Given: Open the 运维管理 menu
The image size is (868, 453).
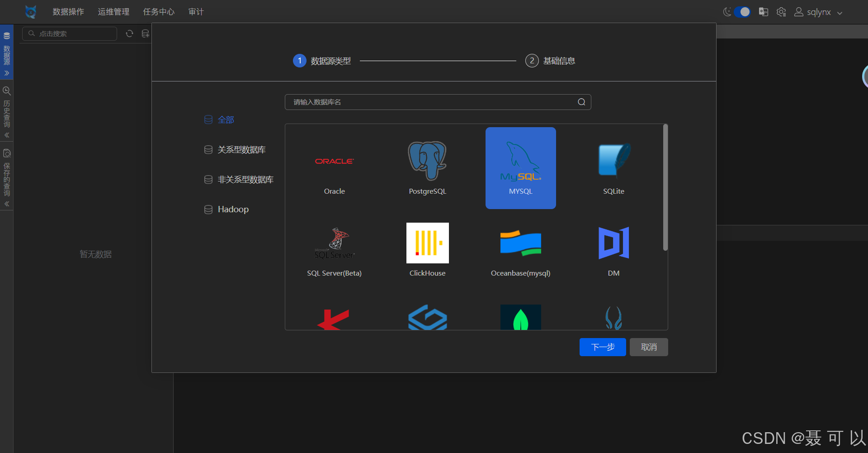Looking at the screenshot, I should coord(113,12).
